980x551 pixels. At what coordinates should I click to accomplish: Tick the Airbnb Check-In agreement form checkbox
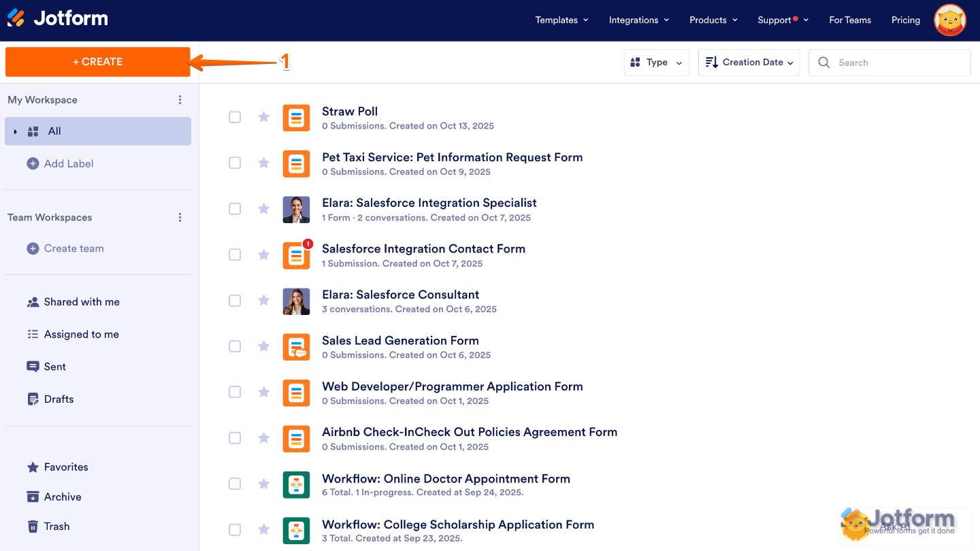235,438
